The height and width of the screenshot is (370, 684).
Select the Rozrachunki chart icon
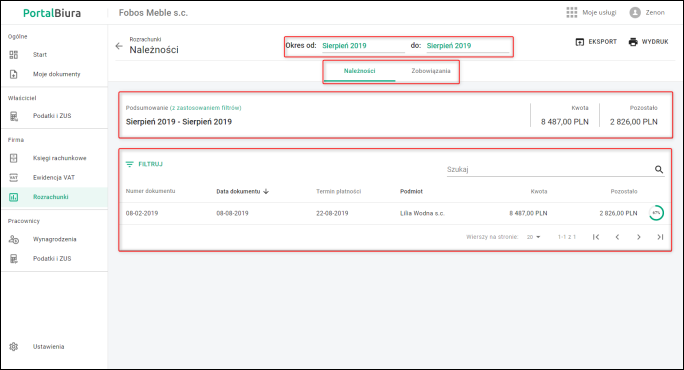click(14, 197)
